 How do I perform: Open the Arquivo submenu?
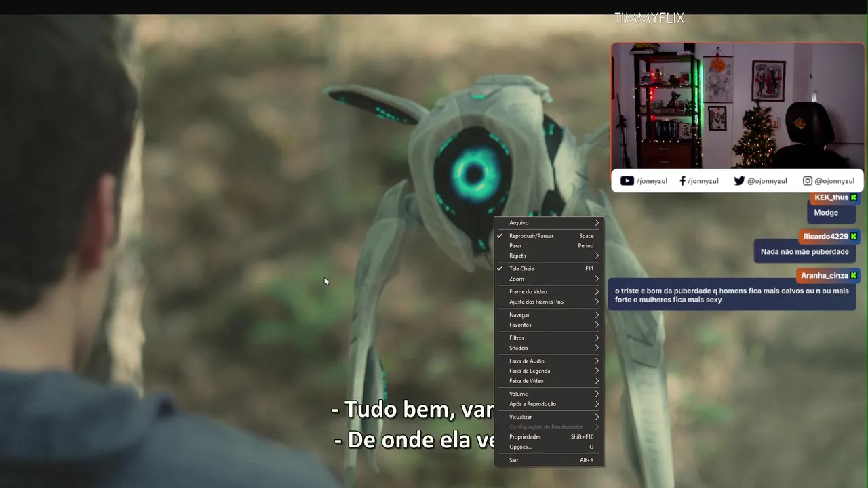(x=549, y=223)
